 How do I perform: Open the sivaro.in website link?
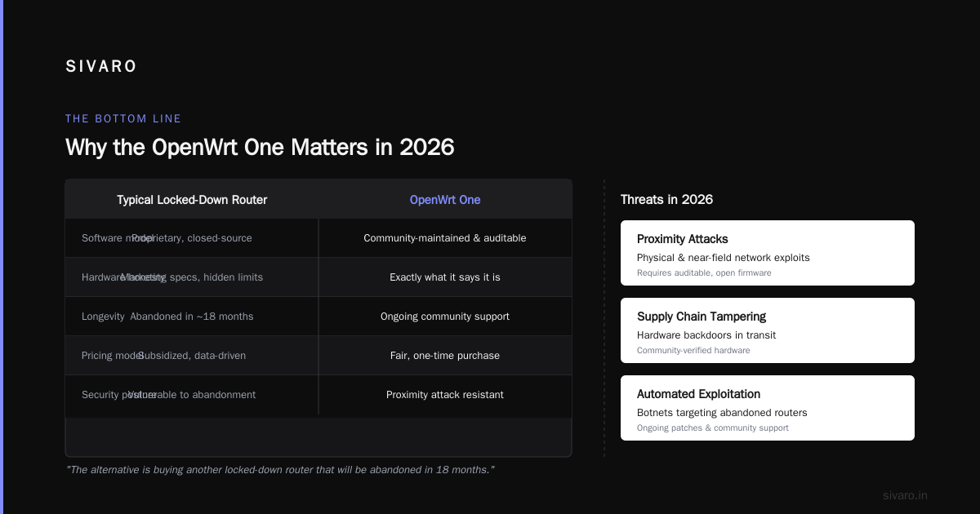point(905,495)
